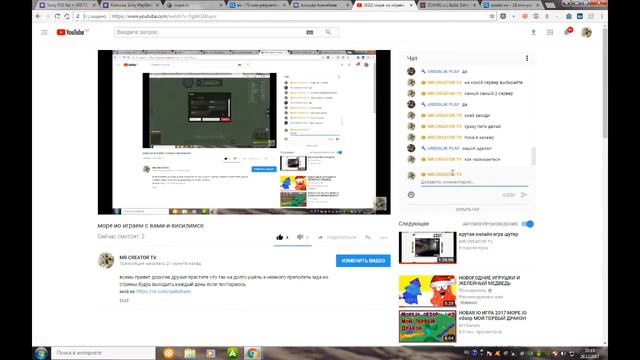640x360 pixels.
Task: Focus the YouTube search input field
Action: [209, 32]
